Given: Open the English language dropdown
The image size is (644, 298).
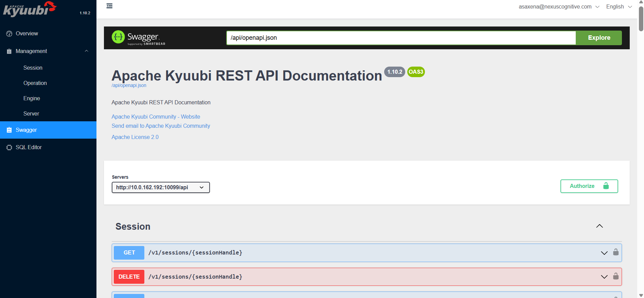Looking at the screenshot, I should (619, 7).
